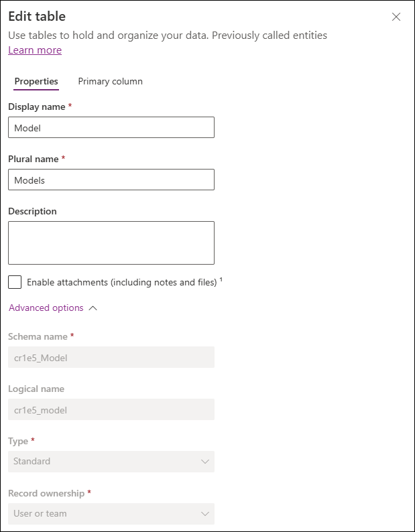Click the footnote marker after attachments label
This screenshot has height=532, width=415.
pos(221,280)
